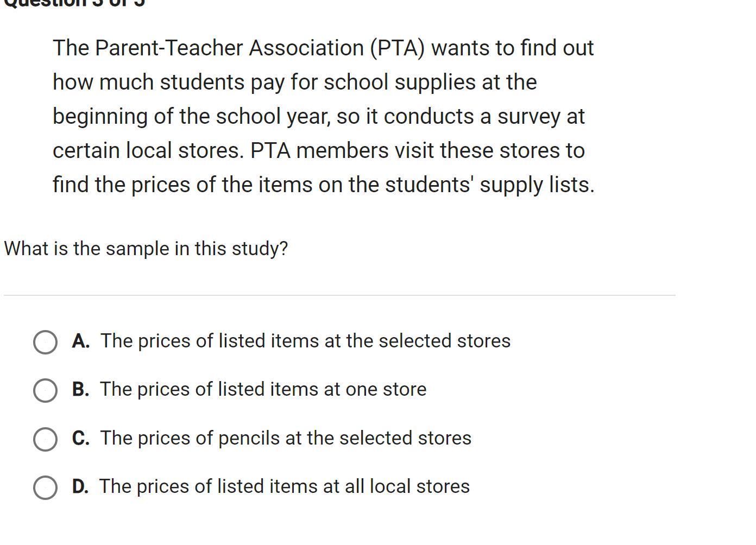Click the bold letter D. label
The width and height of the screenshot is (756, 545).
tap(80, 486)
